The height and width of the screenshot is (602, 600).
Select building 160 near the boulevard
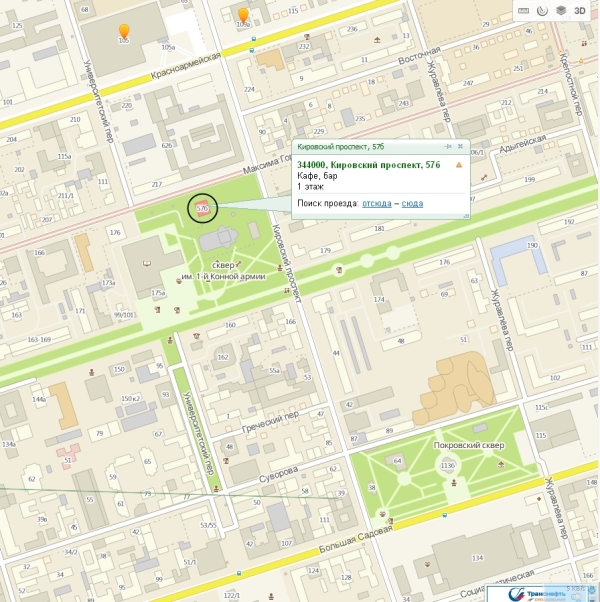coord(230,325)
